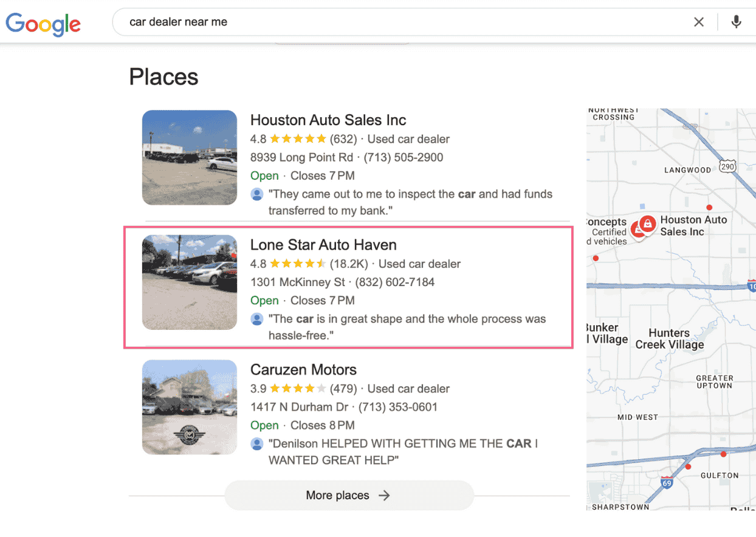756x537 pixels.
Task: Click the red dot near Langwood on map
Action: click(709, 208)
